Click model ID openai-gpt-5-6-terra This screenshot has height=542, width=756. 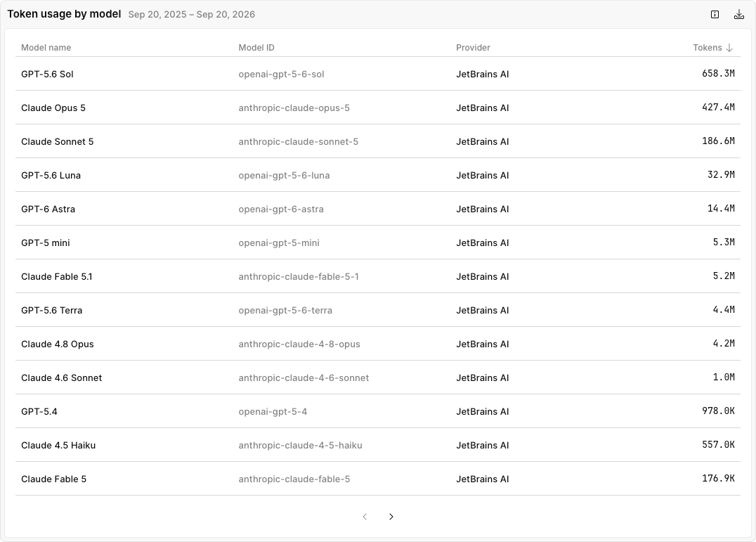(285, 311)
